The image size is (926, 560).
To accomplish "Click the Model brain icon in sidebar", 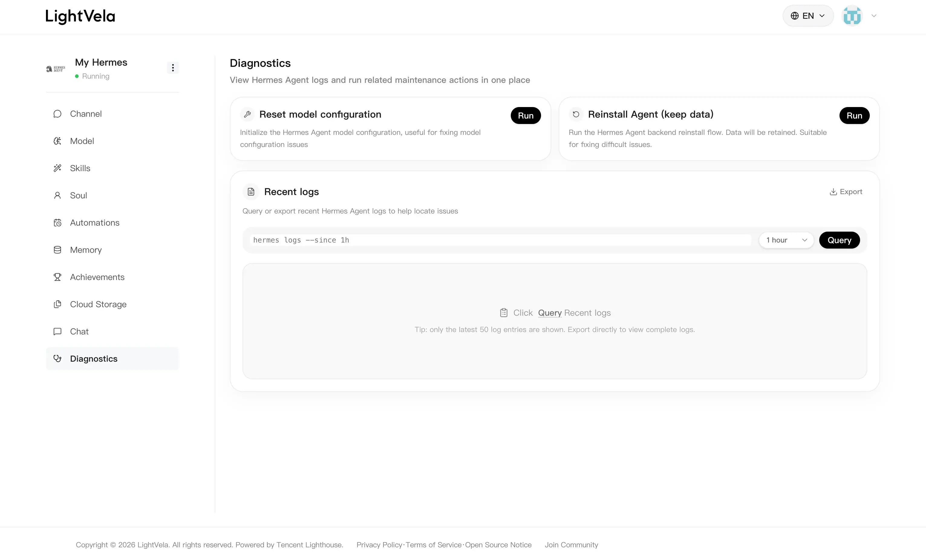I will [57, 141].
